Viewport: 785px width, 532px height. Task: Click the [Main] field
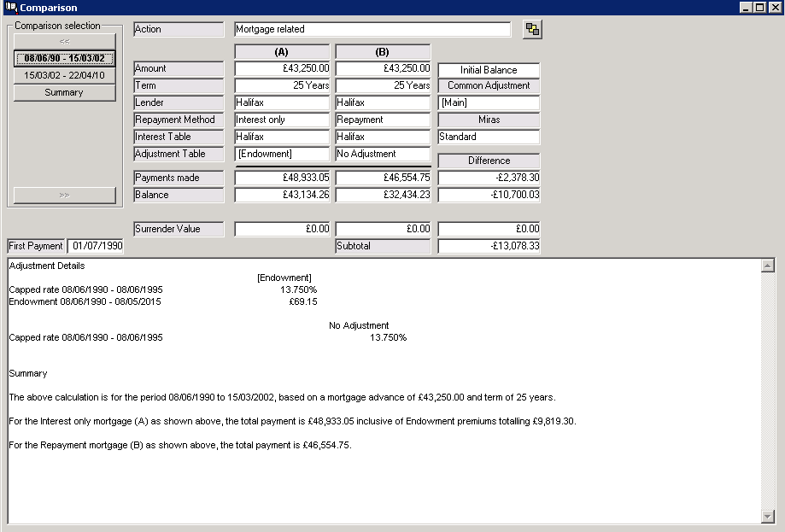click(x=489, y=102)
